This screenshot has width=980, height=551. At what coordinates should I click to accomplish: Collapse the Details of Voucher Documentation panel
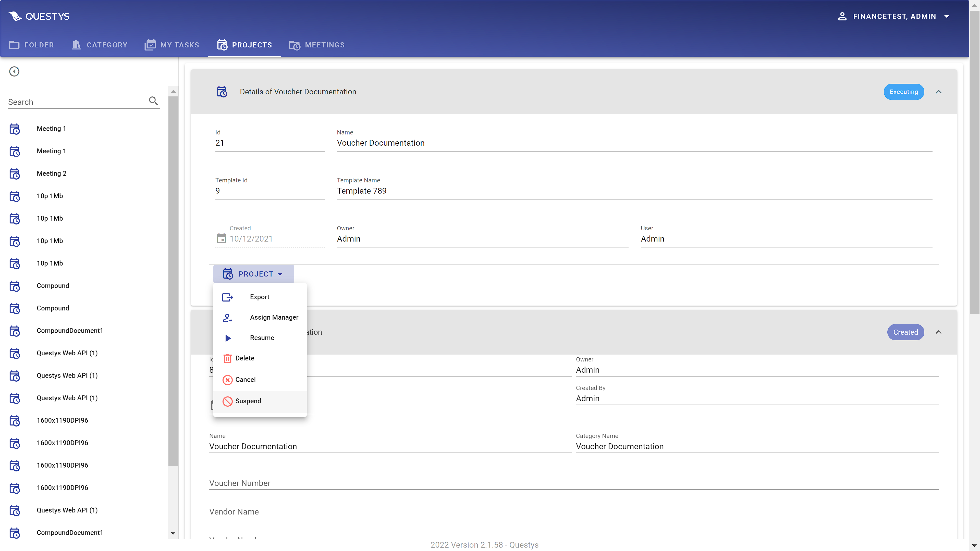939,92
